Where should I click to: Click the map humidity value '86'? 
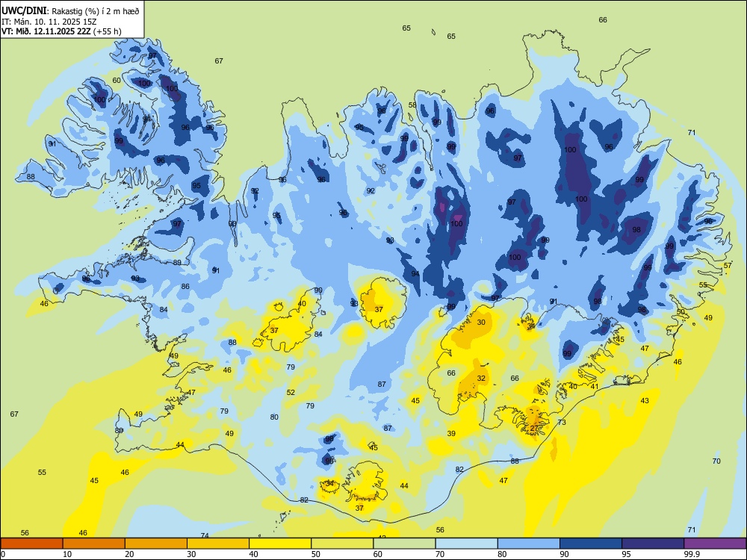[x=185, y=286]
